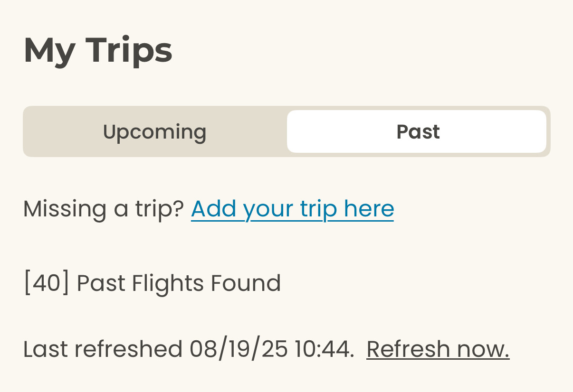This screenshot has width=573, height=392.
Task: Select the Past trips tab
Action: pyautogui.click(x=417, y=132)
